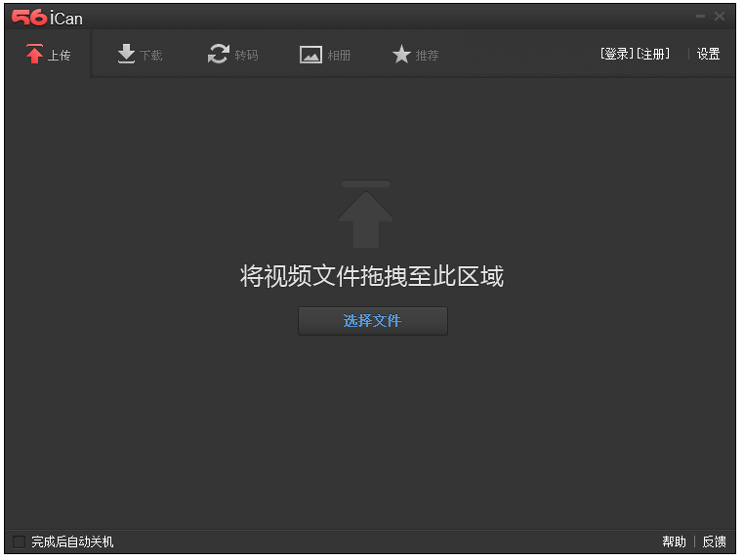Open the 下载 download tab
The height and width of the screenshot is (560, 744).
click(140, 55)
